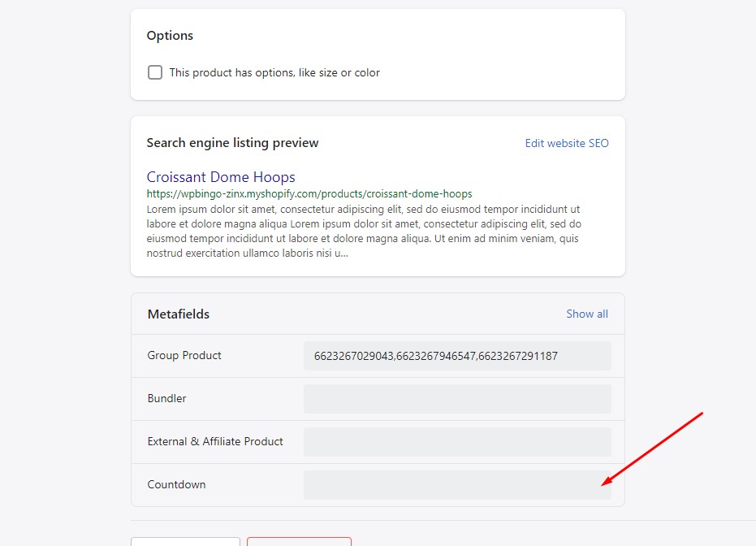
Task: Click the 'This product has options' label text
Action: [274, 72]
